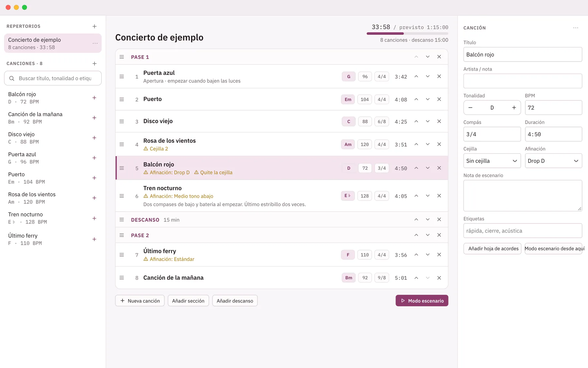The width and height of the screenshot is (588, 368).
Task: Click the Duración field showing 4:50
Action: click(553, 134)
